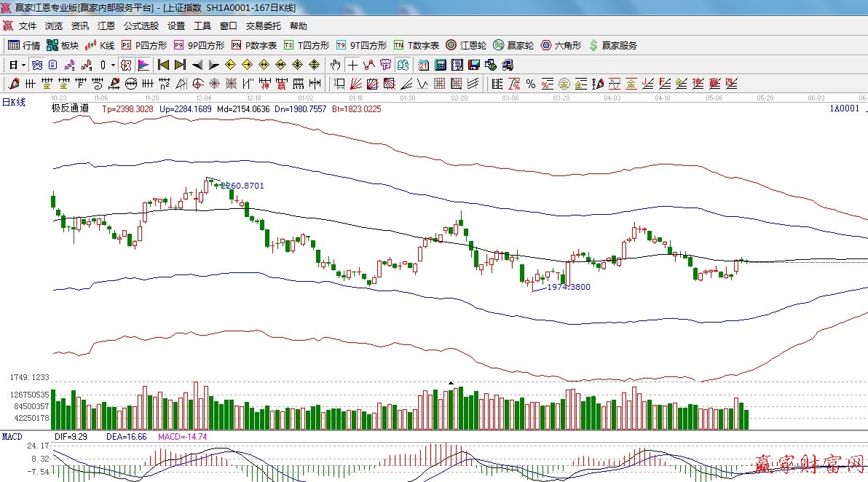The image size is (868, 482).
Task: Toggle the green framed 赢 indicator button
Action: tap(403, 65)
